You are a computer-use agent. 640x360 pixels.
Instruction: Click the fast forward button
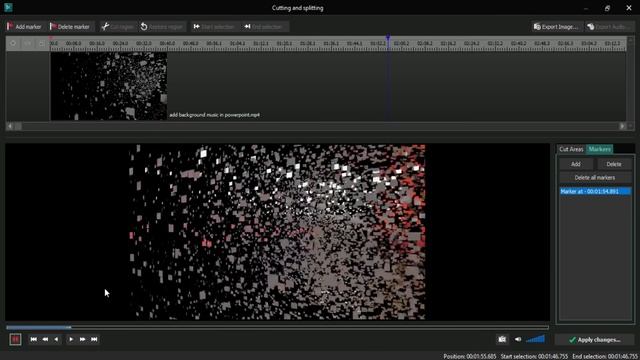tap(82, 339)
